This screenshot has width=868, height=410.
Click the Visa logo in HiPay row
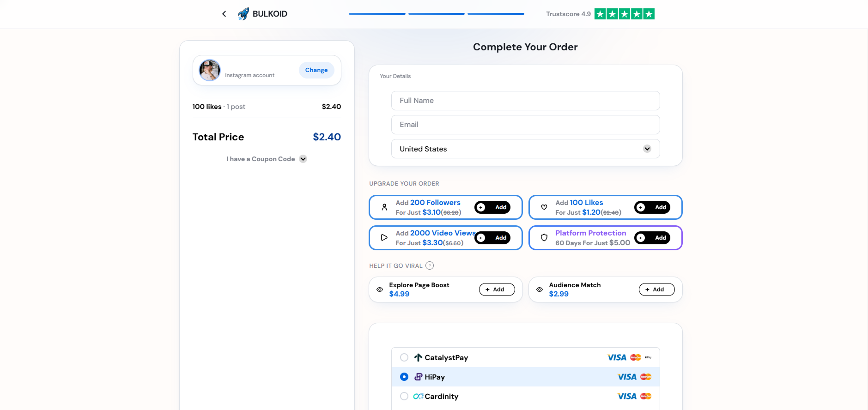pyautogui.click(x=627, y=377)
